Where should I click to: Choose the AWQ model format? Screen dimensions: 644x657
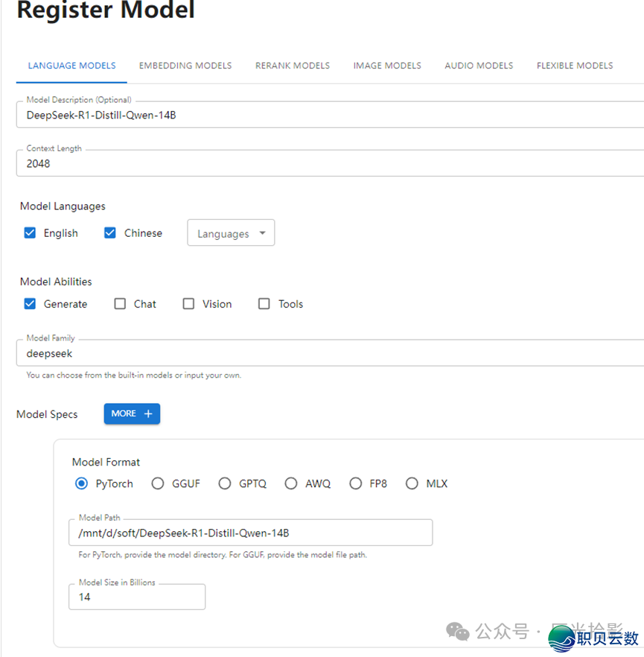tap(290, 483)
